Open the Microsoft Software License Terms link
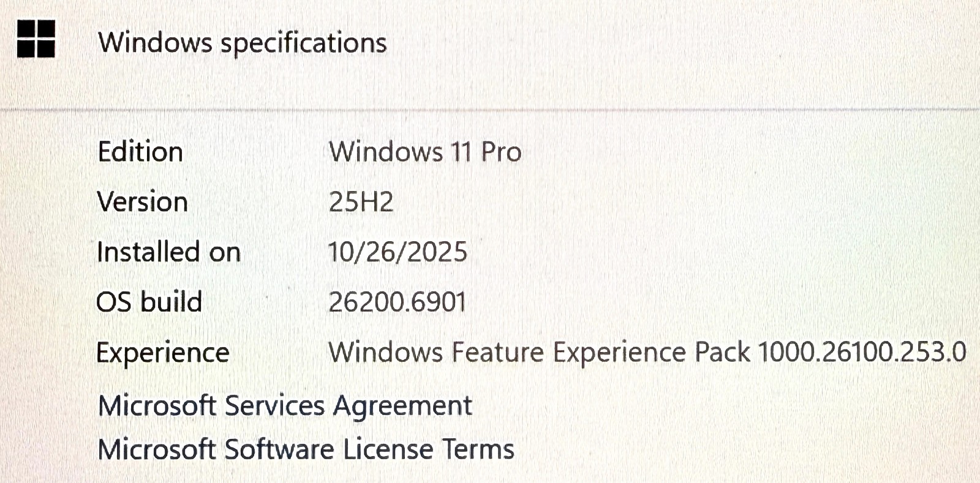Viewport: 980px width, 483px height. click(x=306, y=449)
